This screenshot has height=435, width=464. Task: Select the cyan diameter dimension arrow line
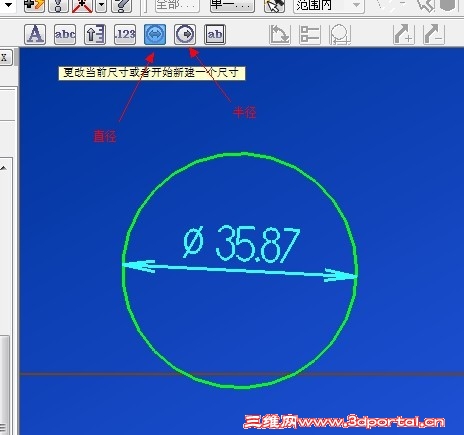240,270
